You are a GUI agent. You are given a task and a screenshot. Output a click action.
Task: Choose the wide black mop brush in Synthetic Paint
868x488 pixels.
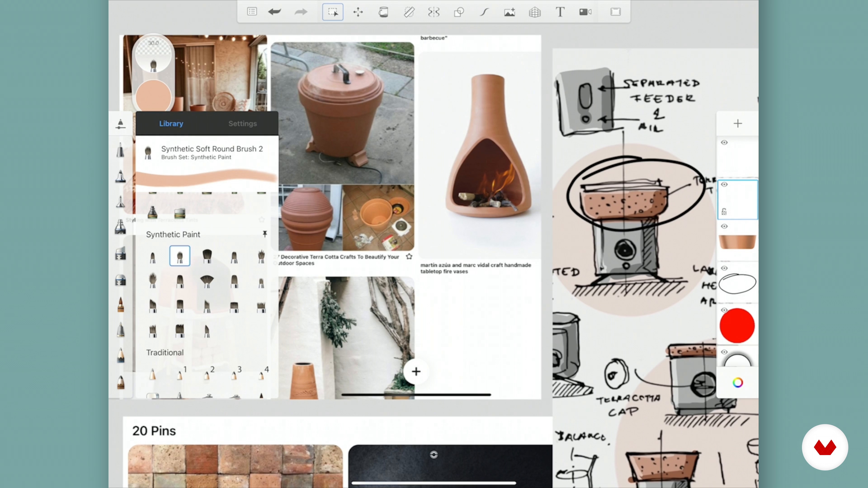click(207, 256)
